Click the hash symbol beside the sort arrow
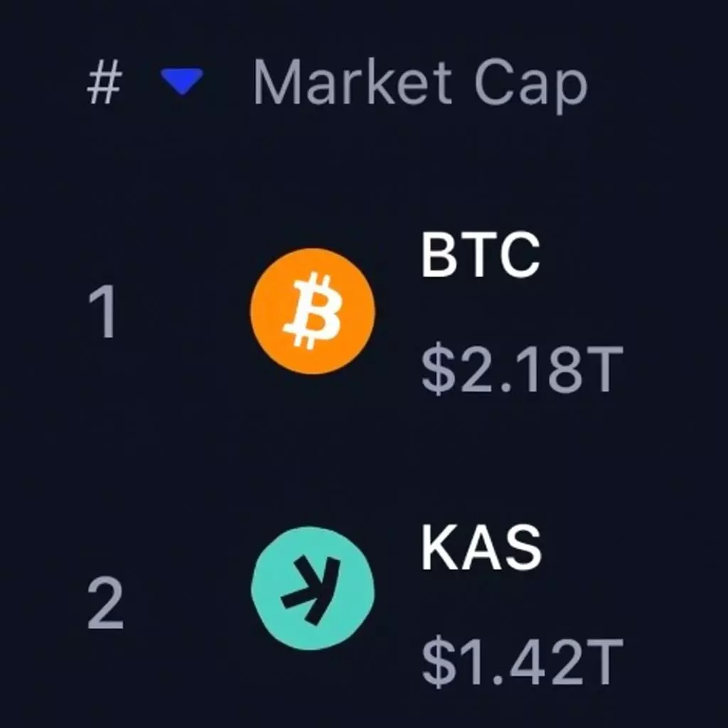The width and height of the screenshot is (728, 728). (104, 84)
